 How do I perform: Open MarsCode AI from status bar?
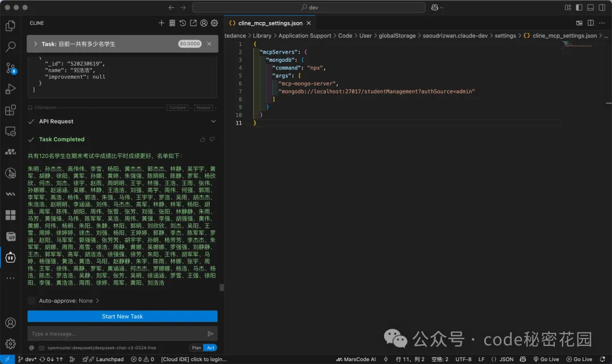356,359
